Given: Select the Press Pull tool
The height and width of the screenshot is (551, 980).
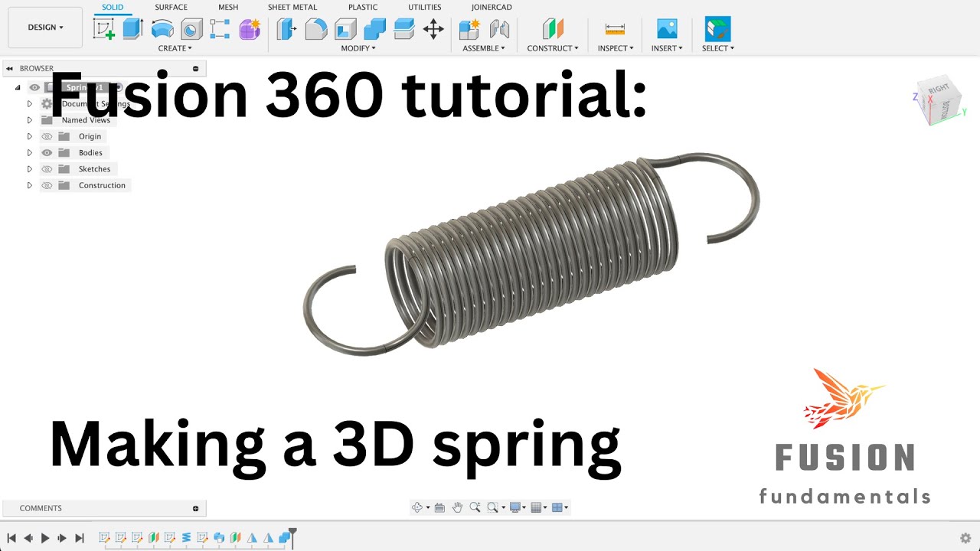Looking at the screenshot, I should [286, 29].
